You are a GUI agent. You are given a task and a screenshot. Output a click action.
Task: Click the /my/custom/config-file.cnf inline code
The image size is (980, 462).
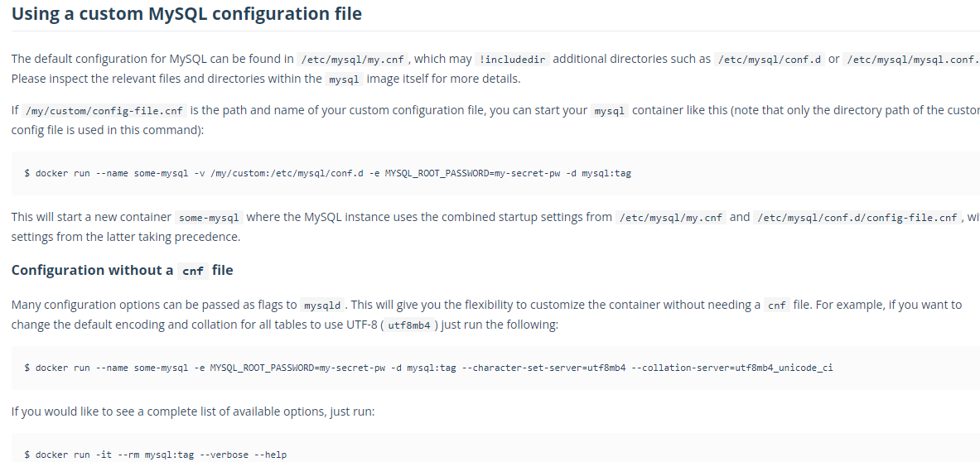pos(106,111)
